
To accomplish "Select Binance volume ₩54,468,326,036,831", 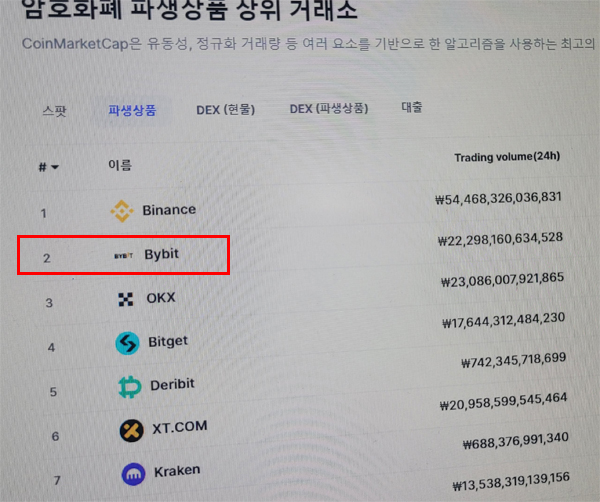I will click(x=498, y=199).
